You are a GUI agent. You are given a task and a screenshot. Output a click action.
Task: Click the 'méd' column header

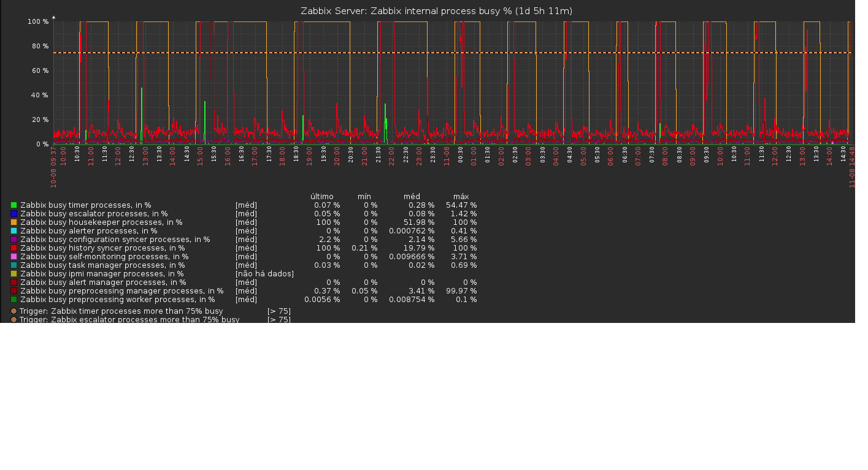[412, 197]
